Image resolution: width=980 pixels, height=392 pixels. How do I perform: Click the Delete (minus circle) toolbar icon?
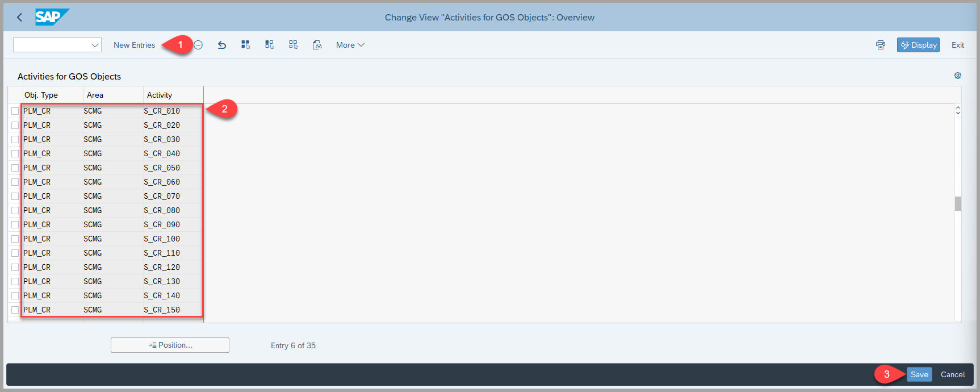(198, 45)
